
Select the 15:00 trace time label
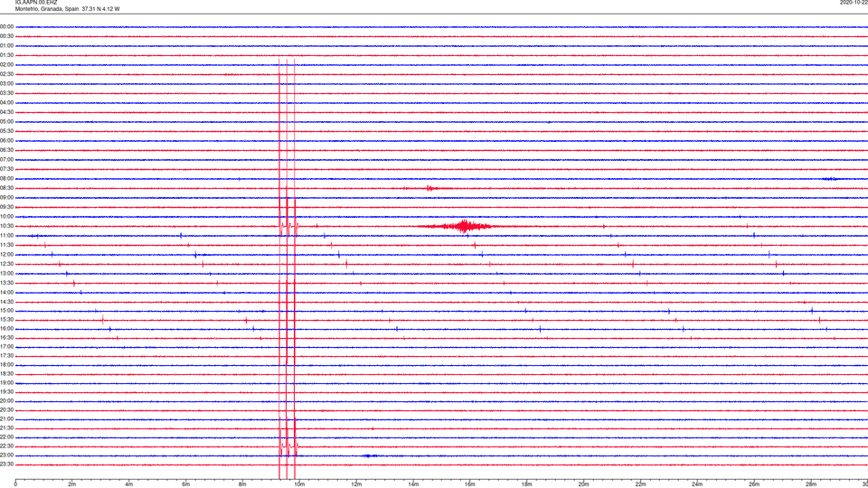pyautogui.click(x=6, y=311)
